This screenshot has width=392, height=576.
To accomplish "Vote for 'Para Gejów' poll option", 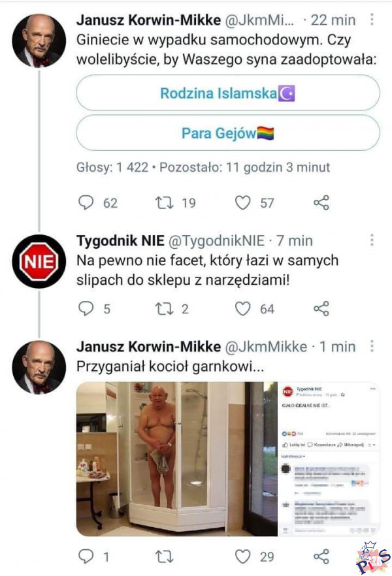I will coord(228,133).
